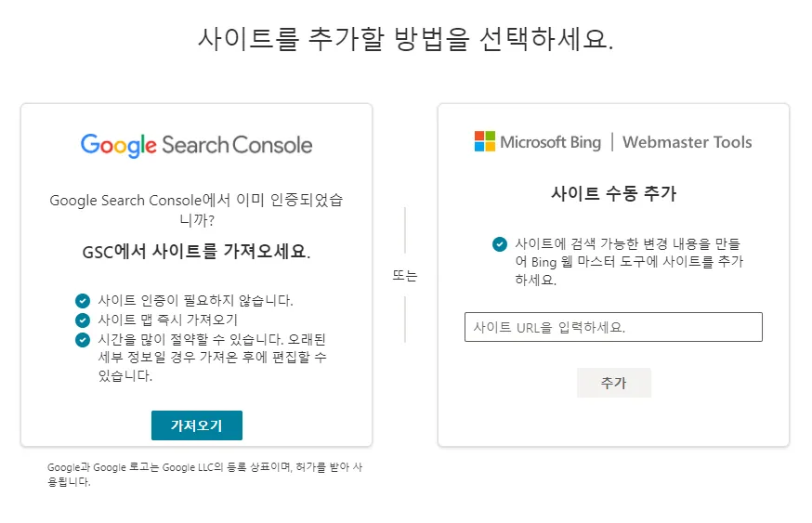The width and height of the screenshot is (812, 523).
Task: Click checkmark icon in the Bing manual add card
Action: (500, 244)
